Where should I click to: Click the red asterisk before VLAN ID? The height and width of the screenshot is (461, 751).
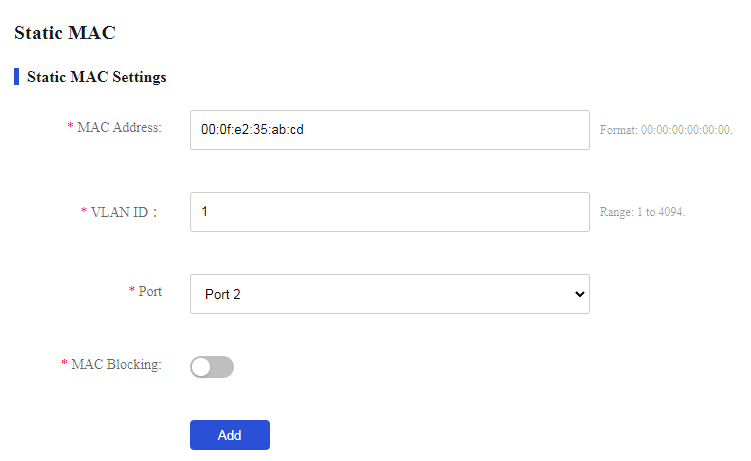pos(83,211)
